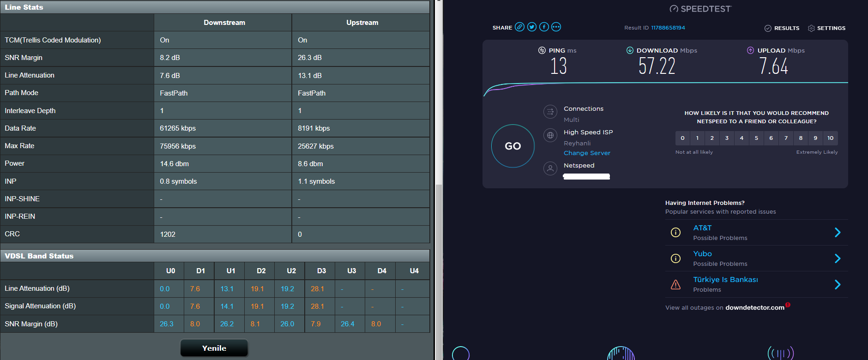Expand AT&T outage details chevron
The width and height of the screenshot is (868, 360).
coord(838,233)
